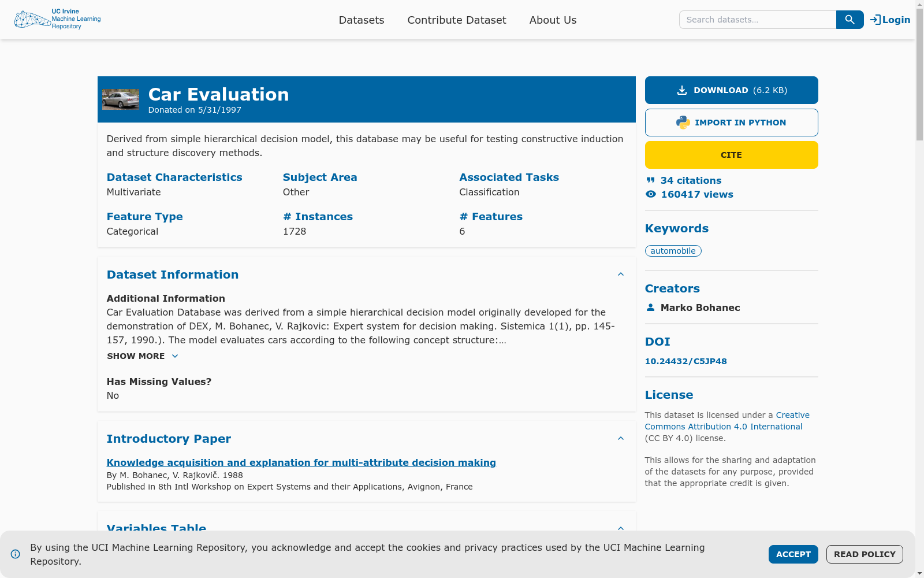Click the 1728 instances value
Screen dimensions: 924x578
pyautogui.click(x=295, y=231)
